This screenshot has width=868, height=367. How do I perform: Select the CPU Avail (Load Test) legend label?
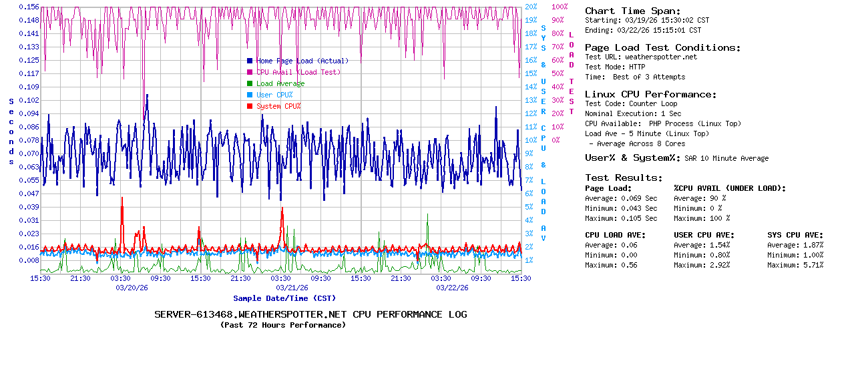coord(298,72)
